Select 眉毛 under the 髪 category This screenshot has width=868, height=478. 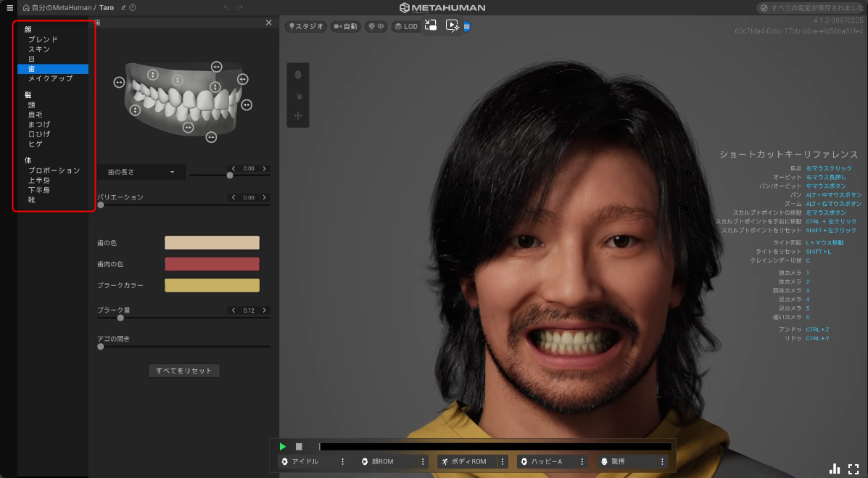[x=34, y=114]
